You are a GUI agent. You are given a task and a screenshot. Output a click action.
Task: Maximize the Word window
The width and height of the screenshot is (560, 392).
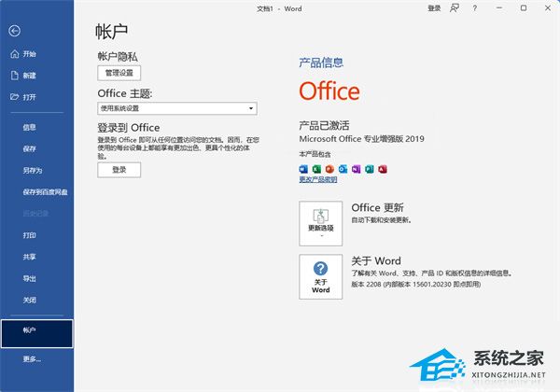pyautogui.click(x=524, y=7)
